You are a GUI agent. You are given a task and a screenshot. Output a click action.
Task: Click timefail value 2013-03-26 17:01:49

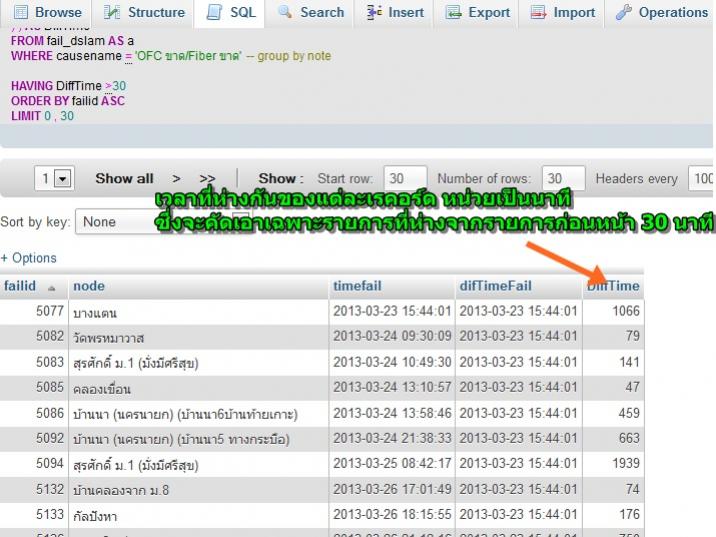pyautogui.click(x=392, y=490)
